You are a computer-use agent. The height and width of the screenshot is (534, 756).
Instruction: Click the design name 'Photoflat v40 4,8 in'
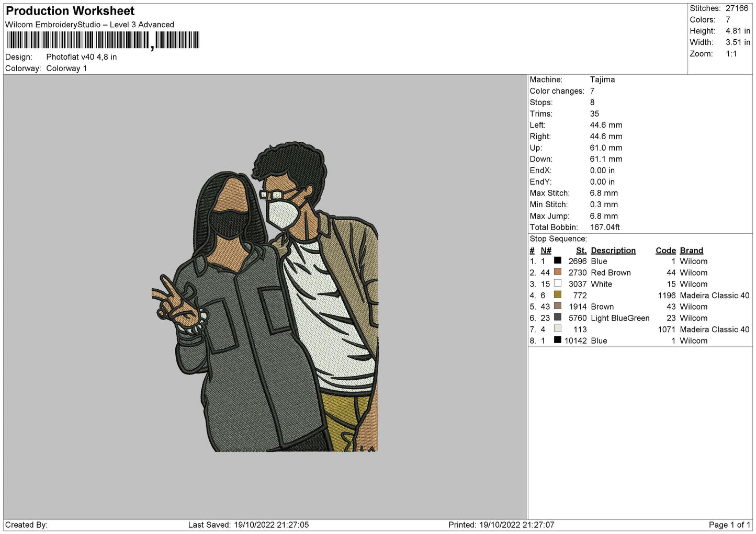[x=82, y=57]
